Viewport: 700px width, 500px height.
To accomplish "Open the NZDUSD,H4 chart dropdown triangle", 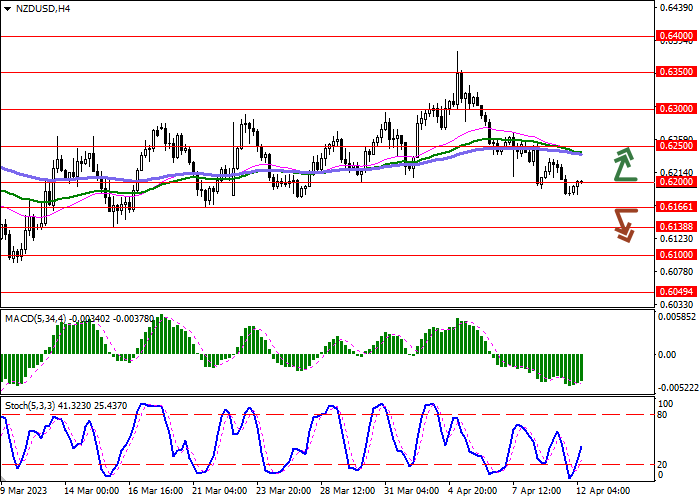I will point(6,7).
